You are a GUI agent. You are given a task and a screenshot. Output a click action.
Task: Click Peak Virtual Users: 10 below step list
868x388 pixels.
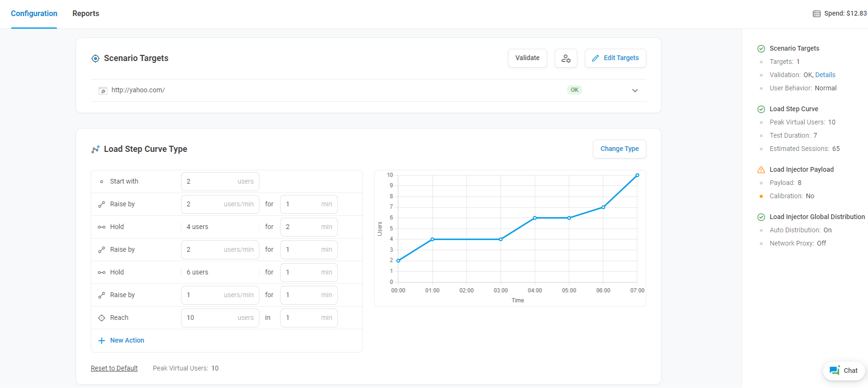click(186, 369)
